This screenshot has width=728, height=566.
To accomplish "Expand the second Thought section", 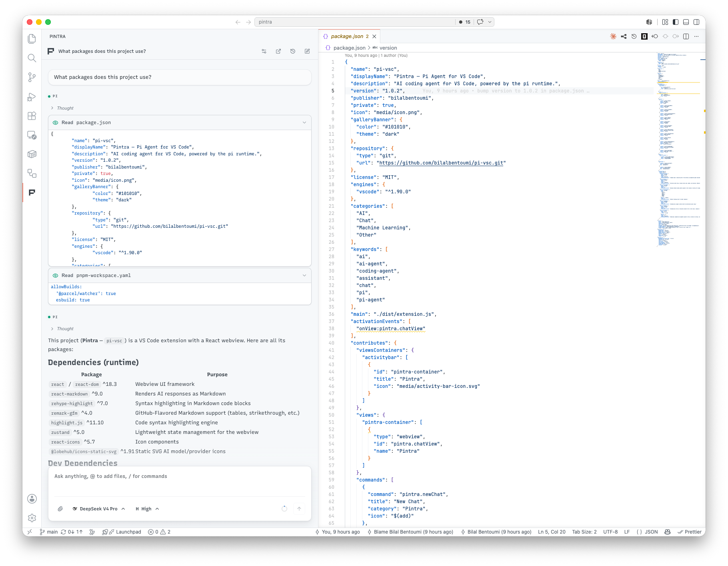I will (x=62, y=329).
